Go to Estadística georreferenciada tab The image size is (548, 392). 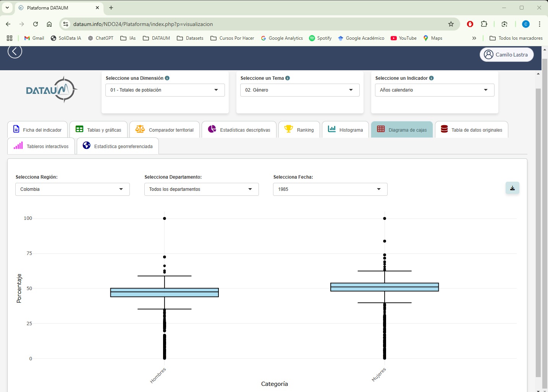[118, 146]
